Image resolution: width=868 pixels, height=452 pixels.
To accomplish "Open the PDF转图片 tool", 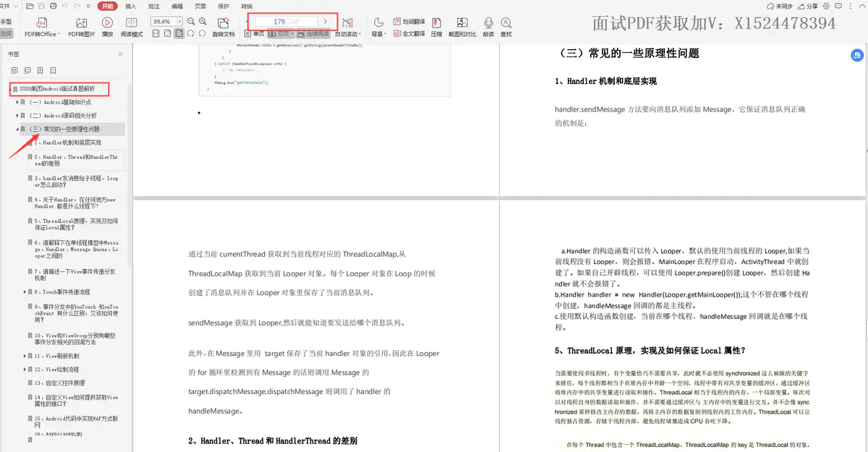I will [81, 27].
